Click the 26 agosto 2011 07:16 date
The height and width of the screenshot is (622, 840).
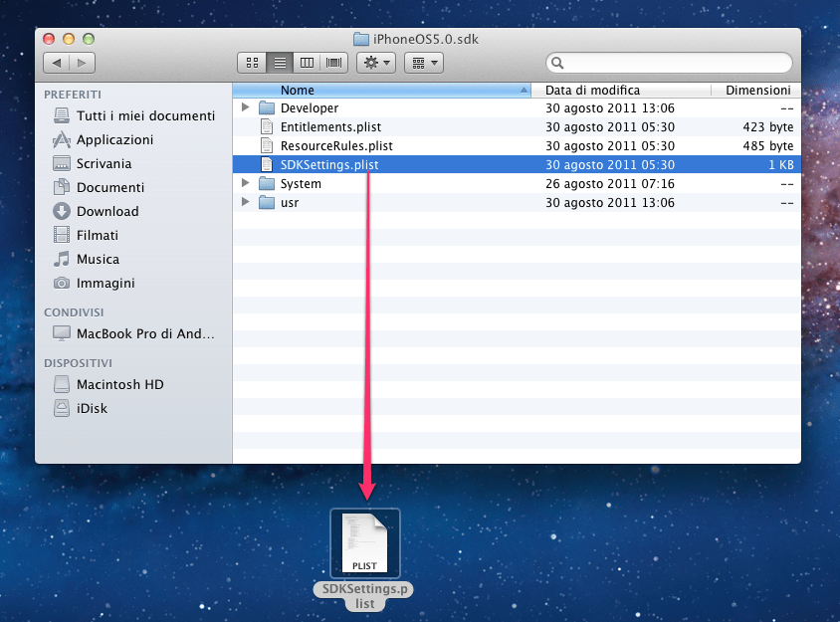coord(610,184)
